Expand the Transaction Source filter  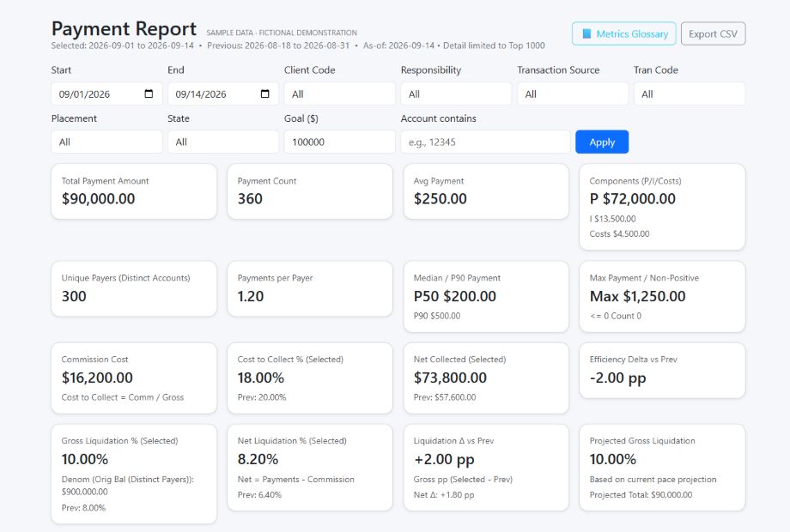573,94
